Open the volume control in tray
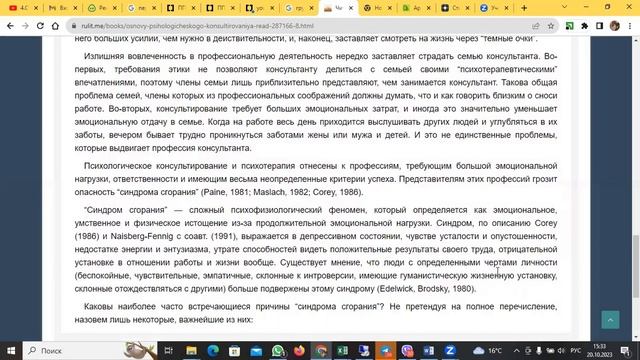The height and width of the screenshot is (360, 640). point(561,351)
